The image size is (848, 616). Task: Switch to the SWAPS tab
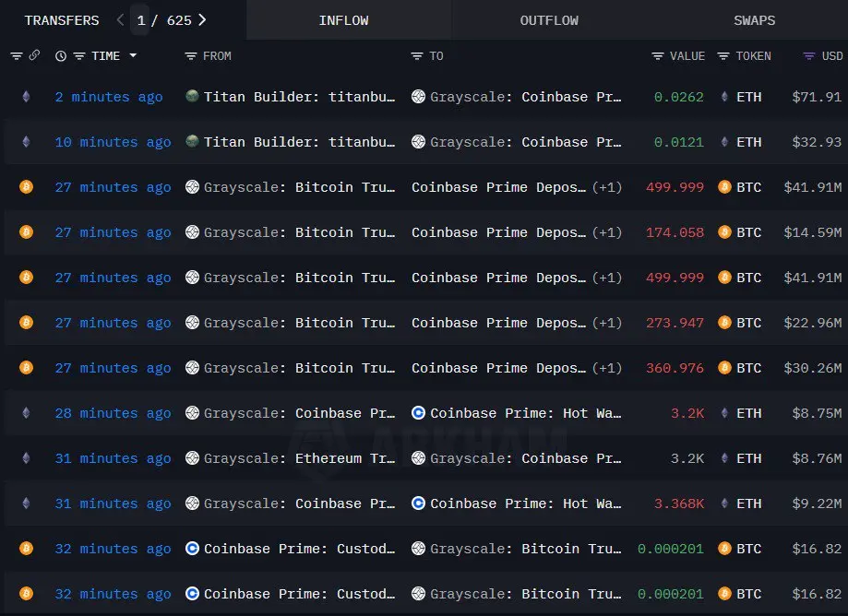click(754, 20)
